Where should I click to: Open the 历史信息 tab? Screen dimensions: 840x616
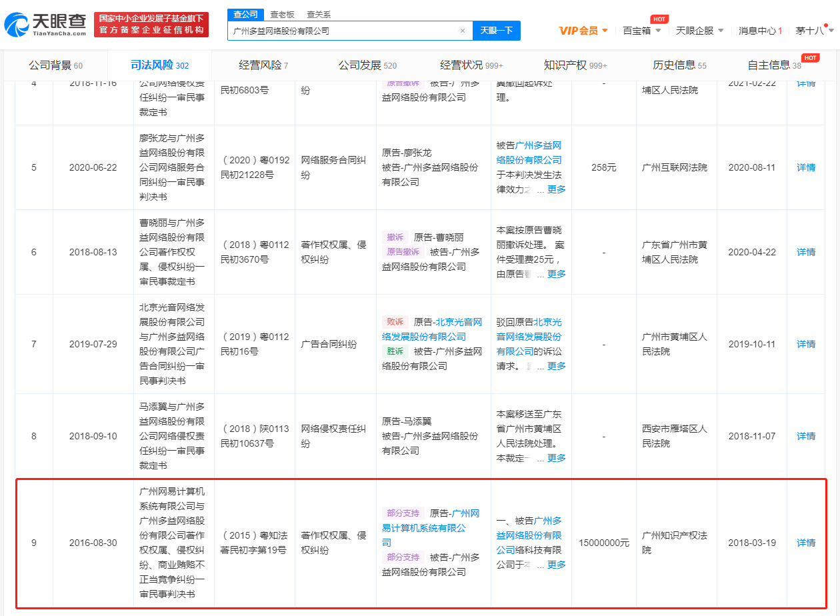coord(679,65)
